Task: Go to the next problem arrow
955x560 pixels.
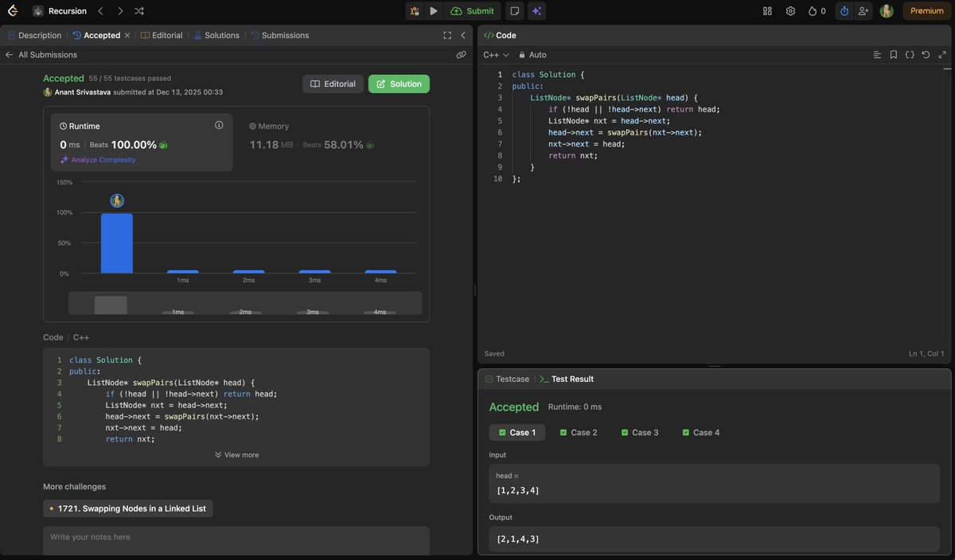Action: [119, 11]
